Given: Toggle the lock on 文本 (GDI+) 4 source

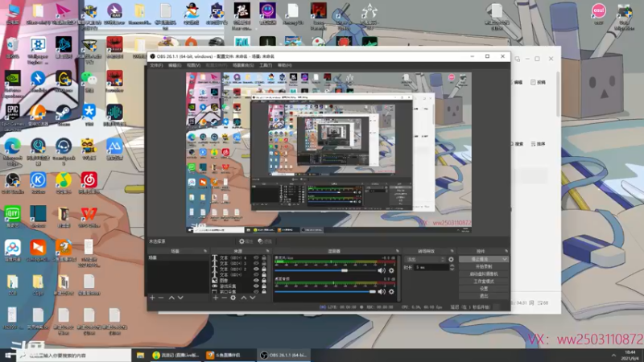Looking at the screenshot, I should tap(264, 257).
